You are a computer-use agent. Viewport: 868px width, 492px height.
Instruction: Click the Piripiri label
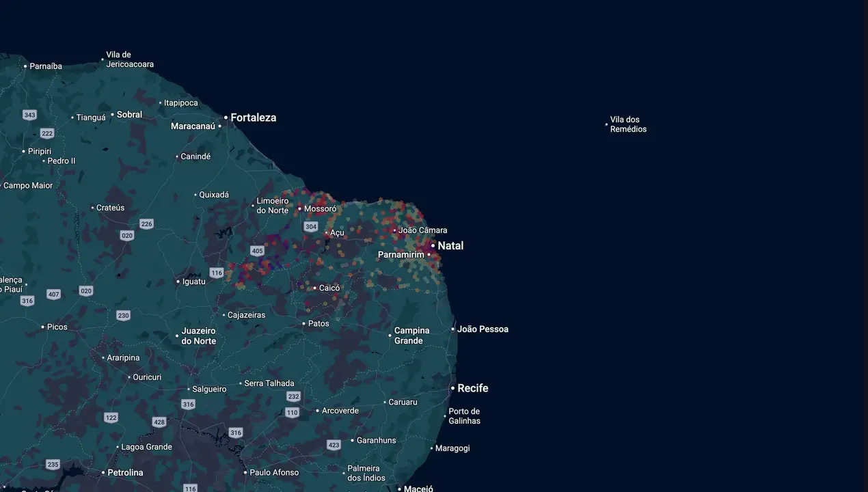coord(40,152)
